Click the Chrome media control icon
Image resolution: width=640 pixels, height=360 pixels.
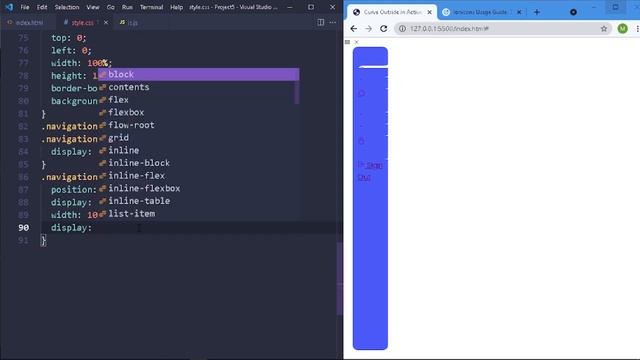point(573,12)
